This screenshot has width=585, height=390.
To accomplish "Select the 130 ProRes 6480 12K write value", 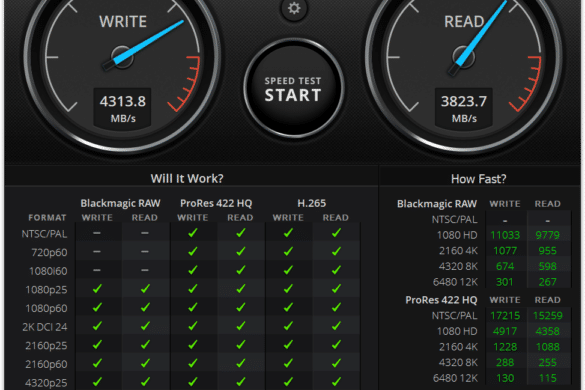I will [505, 378].
